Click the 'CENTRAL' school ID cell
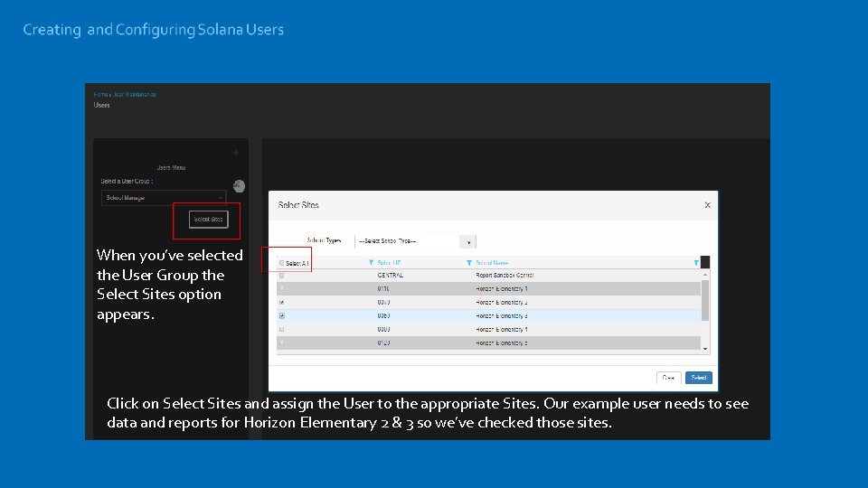 [391, 276]
